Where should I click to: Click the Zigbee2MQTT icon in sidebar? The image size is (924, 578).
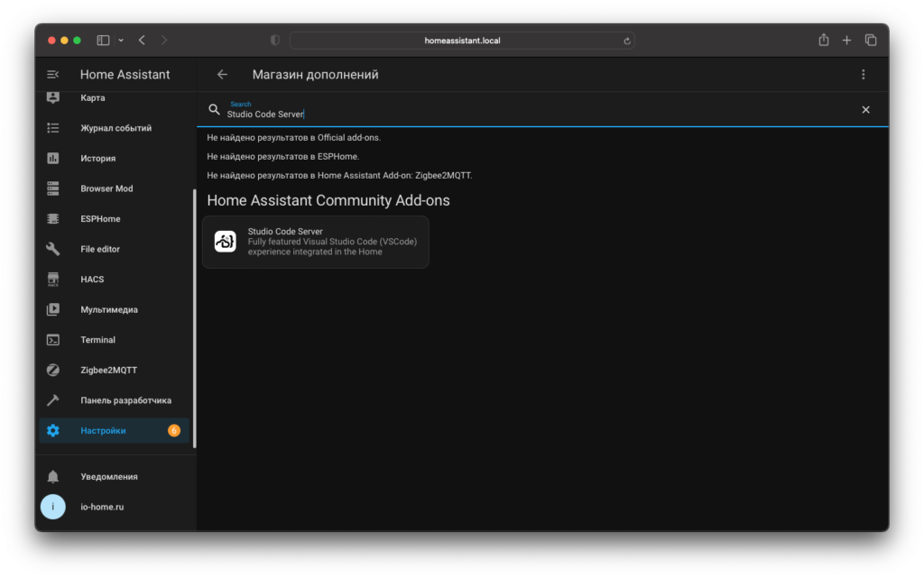(x=52, y=370)
